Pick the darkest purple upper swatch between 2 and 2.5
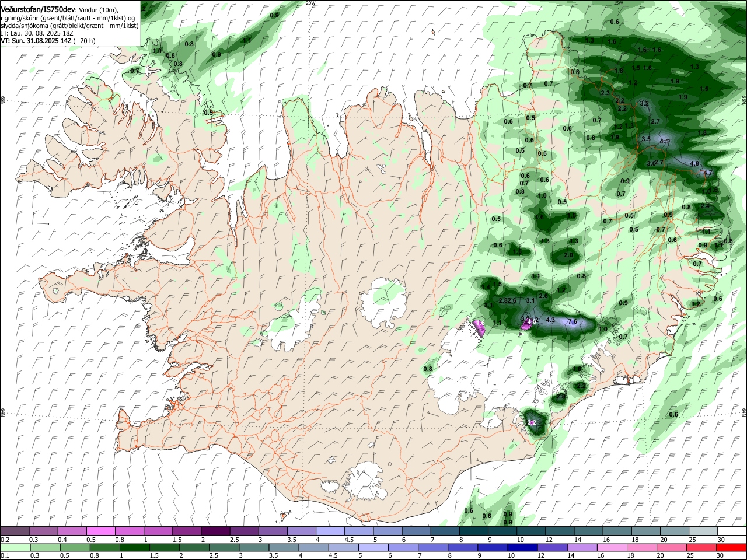The width and height of the screenshot is (747, 560). [x=215, y=531]
